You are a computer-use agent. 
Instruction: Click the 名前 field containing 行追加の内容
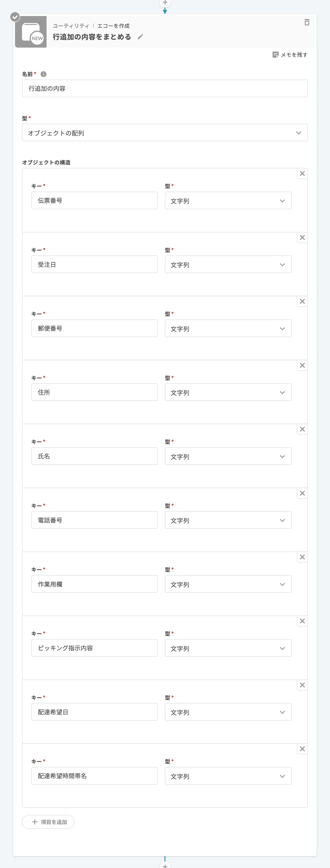click(x=165, y=89)
